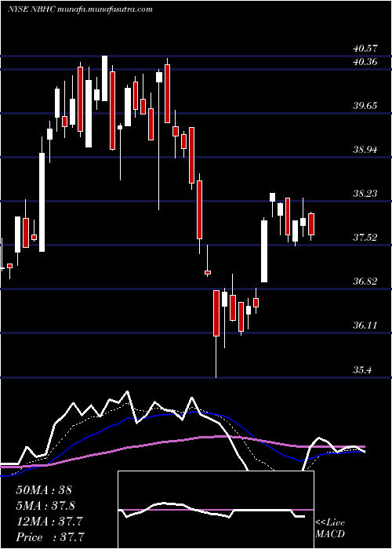Click the Price : 37.7 value text

tap(50, 537)
